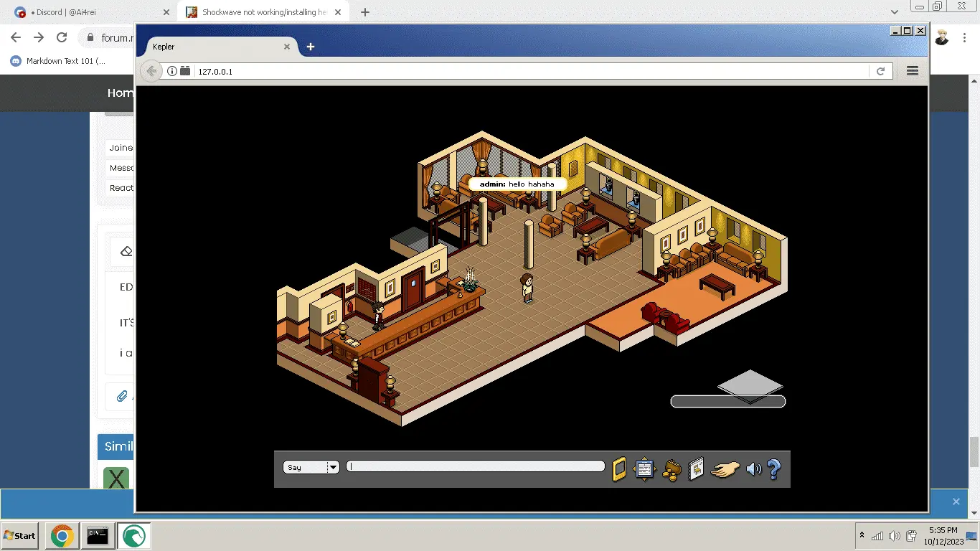Switch to the Kepler taskbar app

coord(133,536)
